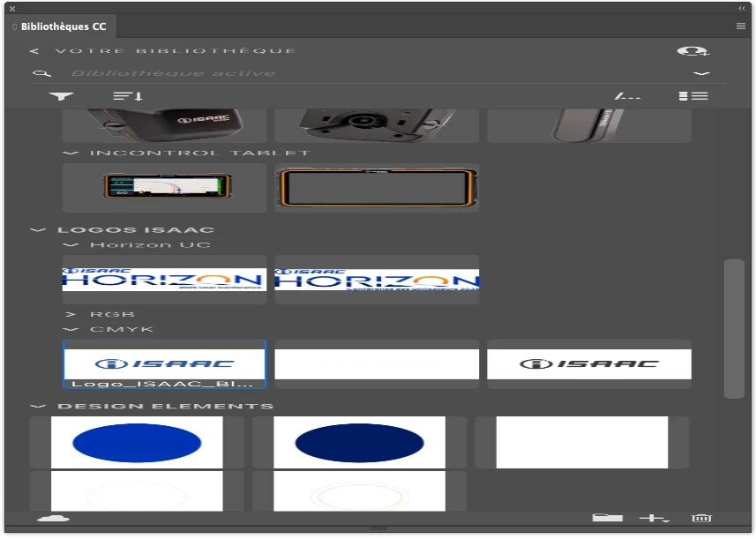Select the faint orange ring element
Image resolution: width=756 pixels, height=539 pixels.
tap(359, 491)
